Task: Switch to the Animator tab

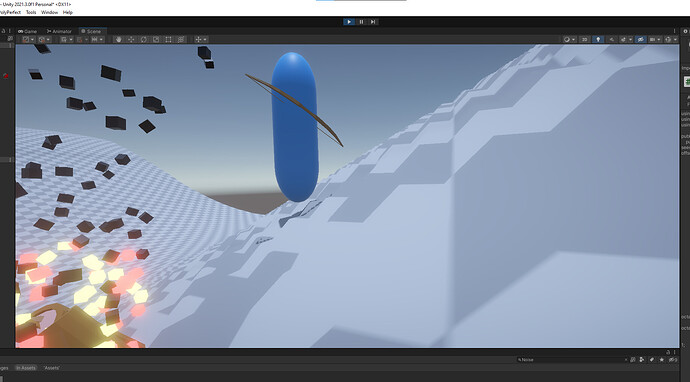Action: pos(59,31)
